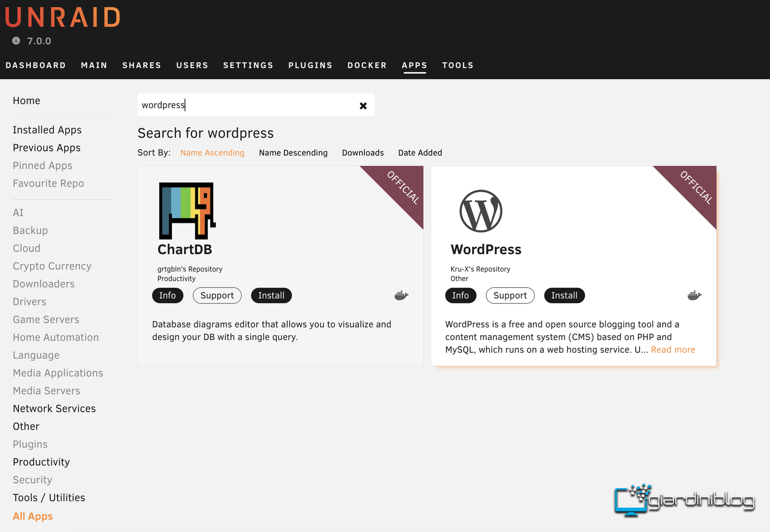The width and height of the screenshot is (770, 532).
Task: Install the ChartDB app
Action: pyautogui.click(x=271, y=295)
